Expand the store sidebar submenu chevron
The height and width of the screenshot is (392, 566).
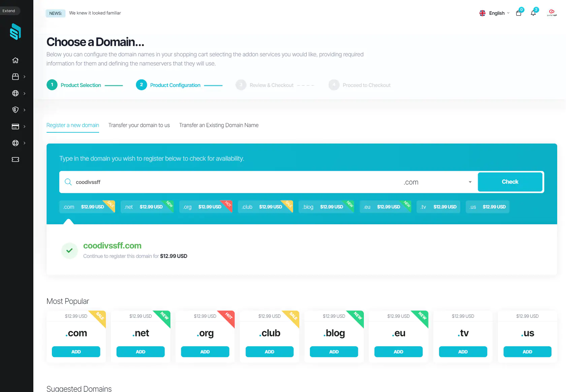click(24, 77)
